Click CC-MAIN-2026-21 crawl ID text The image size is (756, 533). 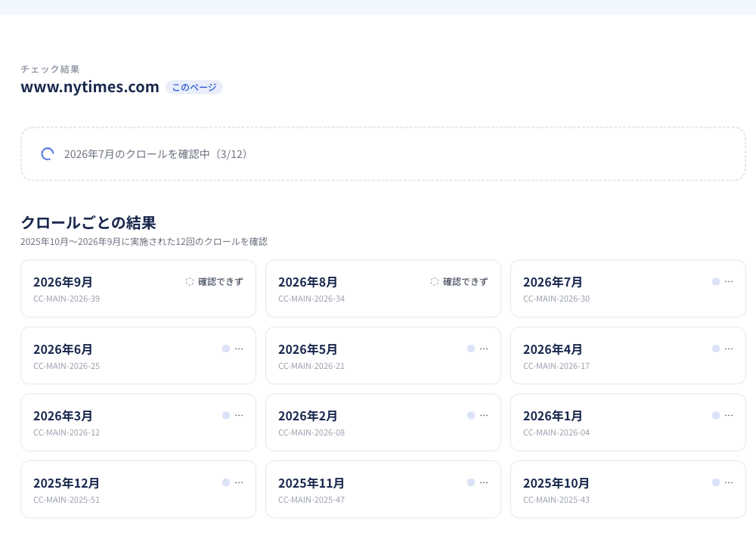pyautogui.click(x=311, y=366)
